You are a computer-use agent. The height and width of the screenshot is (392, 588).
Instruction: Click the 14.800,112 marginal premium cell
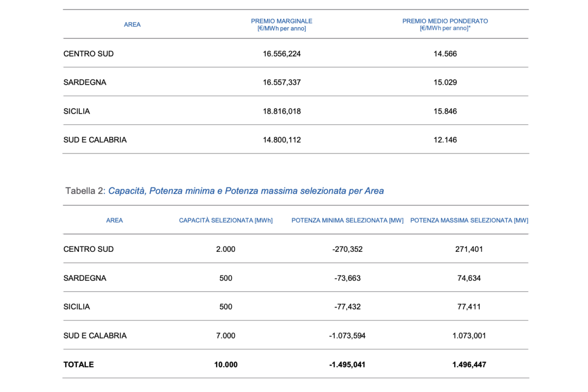[282, 140]
